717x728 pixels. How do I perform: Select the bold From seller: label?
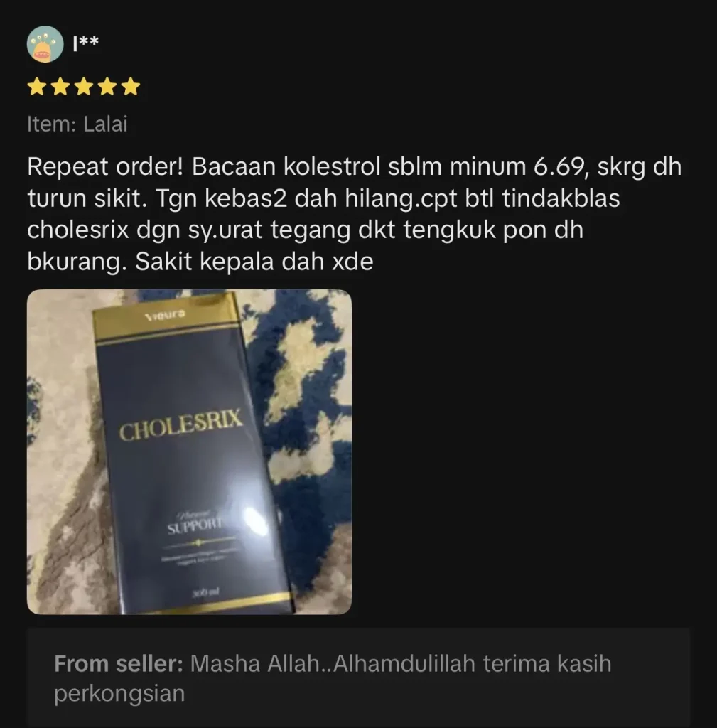tap(119, 663)
